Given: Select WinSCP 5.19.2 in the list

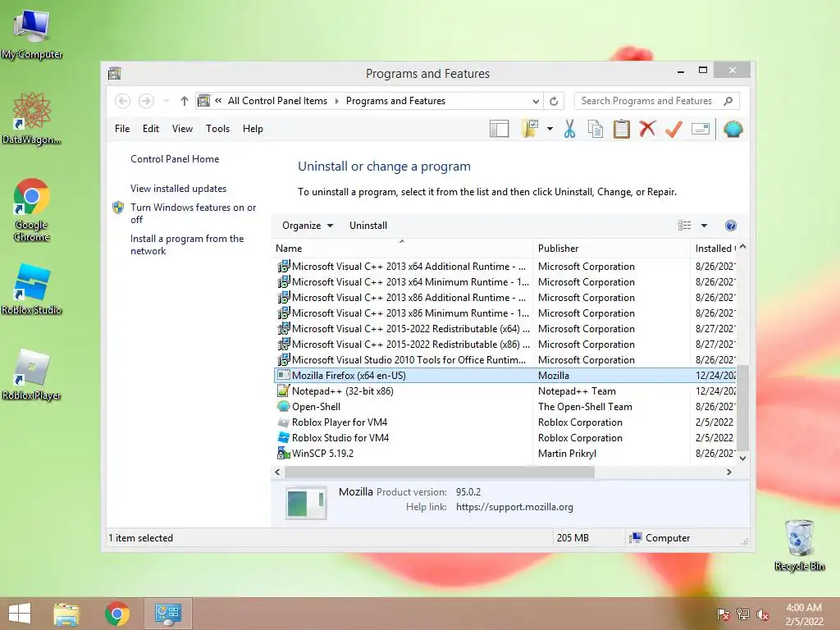Looking at the screenshot, I should pos(505,453).
